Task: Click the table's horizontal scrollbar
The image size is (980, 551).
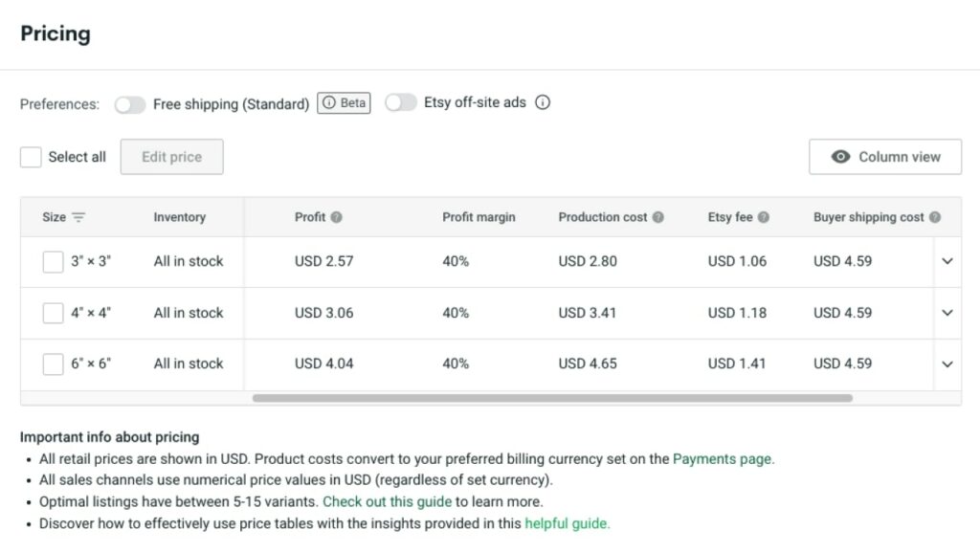Action: 551,398
